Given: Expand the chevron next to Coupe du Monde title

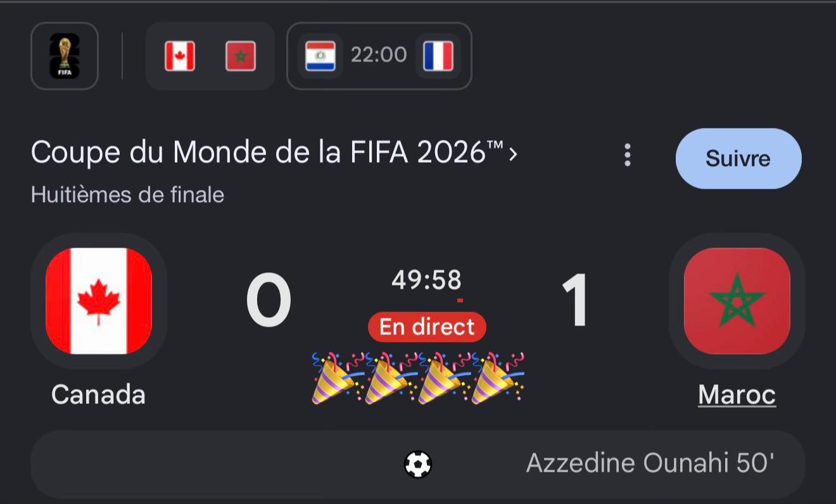Looking at the screenshot, I should point(513,154).
